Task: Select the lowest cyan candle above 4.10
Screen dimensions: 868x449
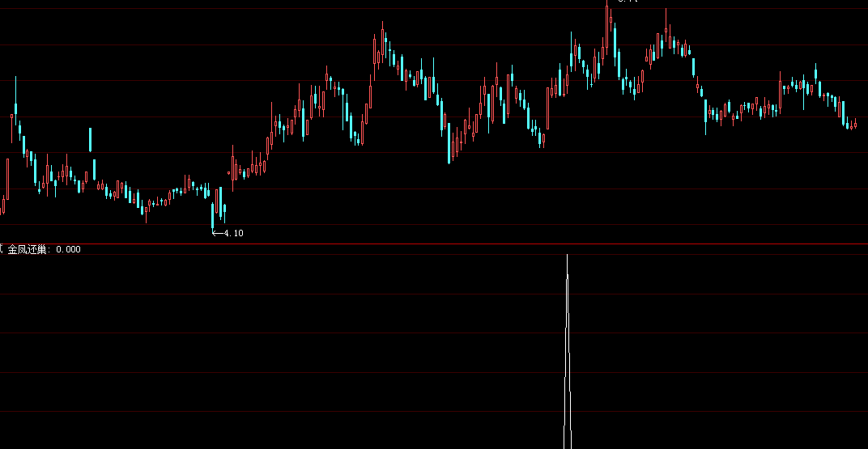Action: tap(214, 214)
